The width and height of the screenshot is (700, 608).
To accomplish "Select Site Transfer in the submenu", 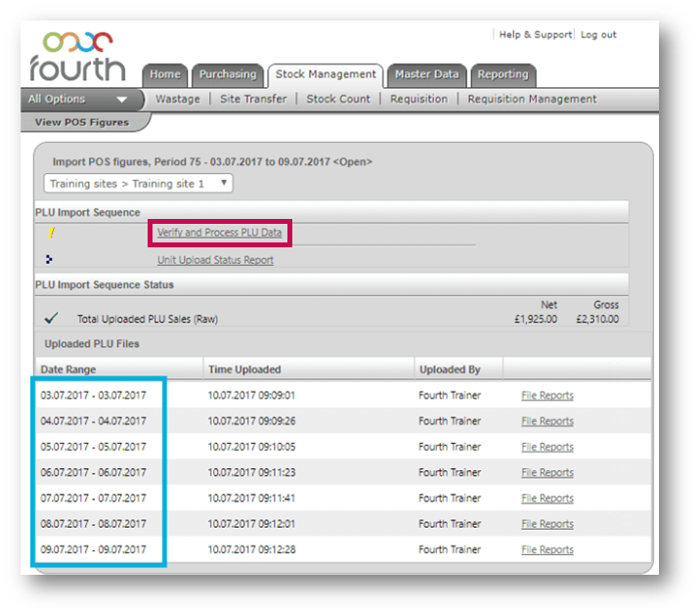I will coord(253,99).
